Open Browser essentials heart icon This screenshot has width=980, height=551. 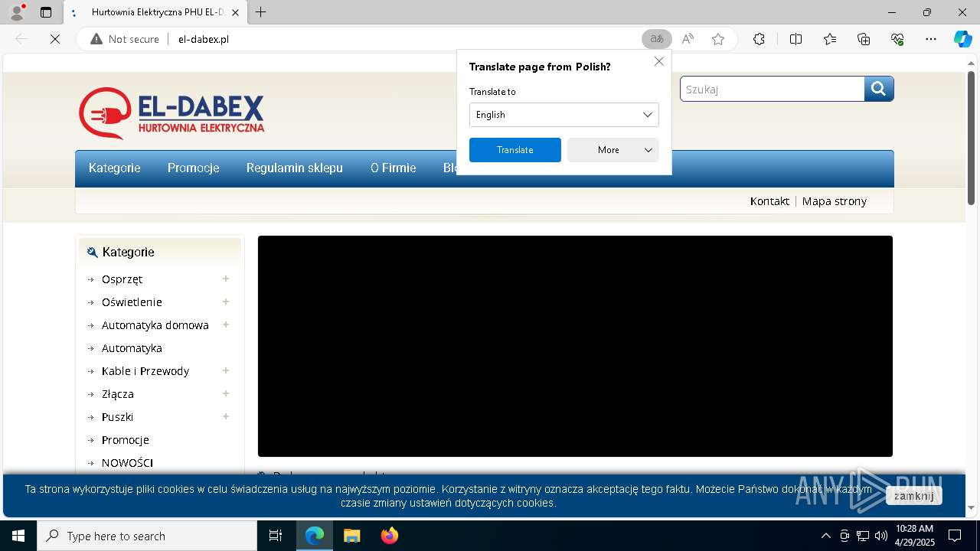897,39
